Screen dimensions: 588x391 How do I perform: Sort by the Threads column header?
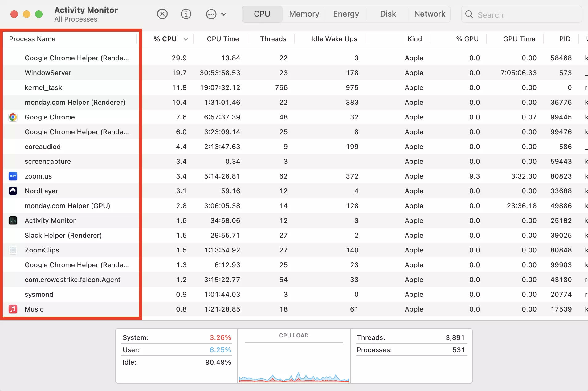coord(273,39)
